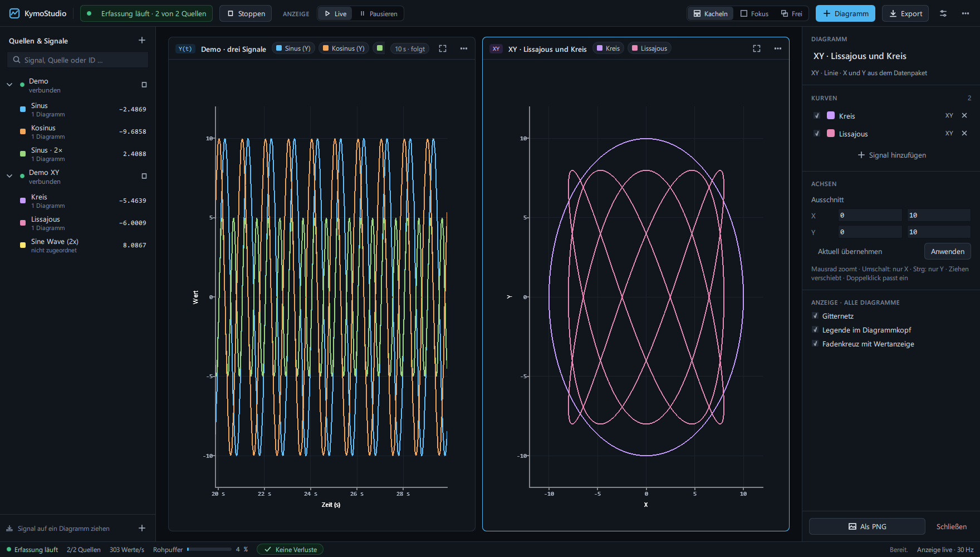Click the Y(t) chart type badge

point(185,48)
